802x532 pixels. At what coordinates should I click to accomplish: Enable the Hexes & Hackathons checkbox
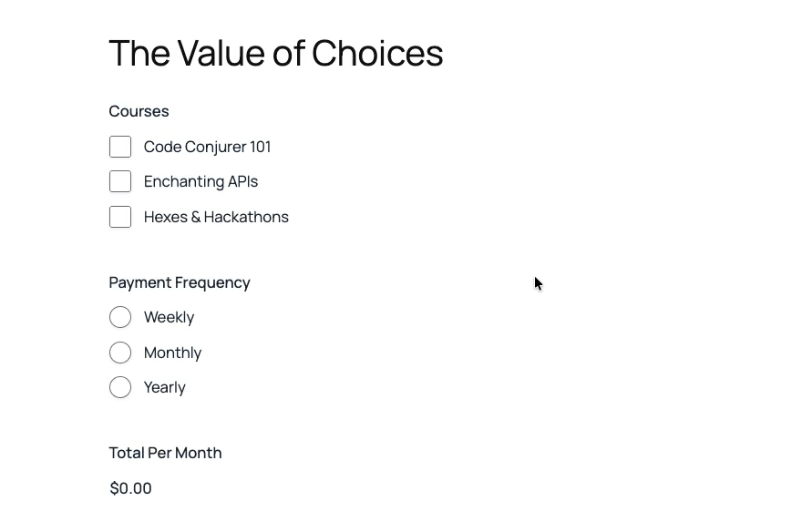(120, 217)
